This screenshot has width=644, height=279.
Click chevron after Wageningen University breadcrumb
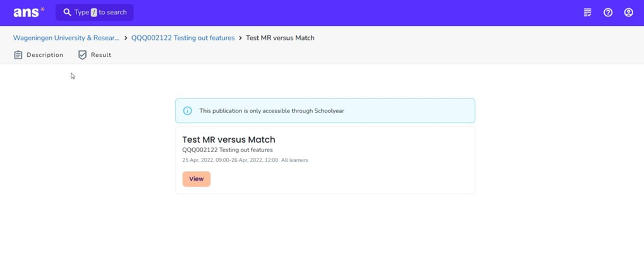coord(126,38)
